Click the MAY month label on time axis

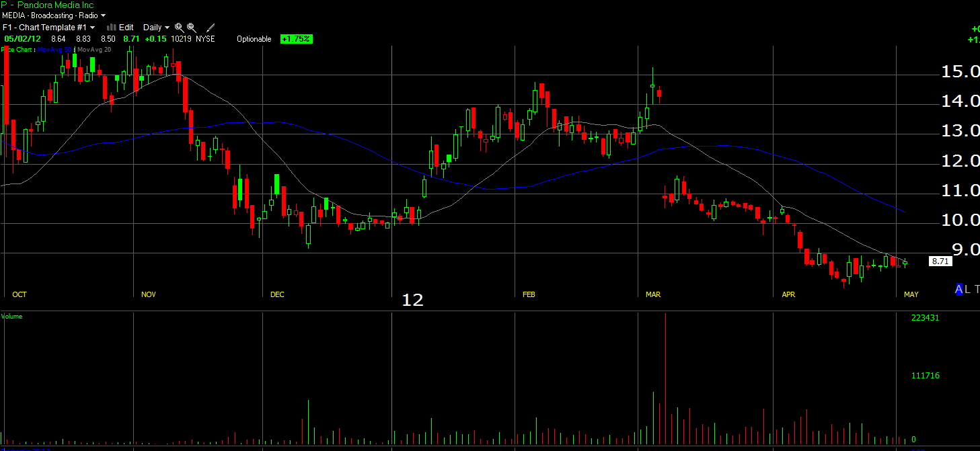pos(911,294)
